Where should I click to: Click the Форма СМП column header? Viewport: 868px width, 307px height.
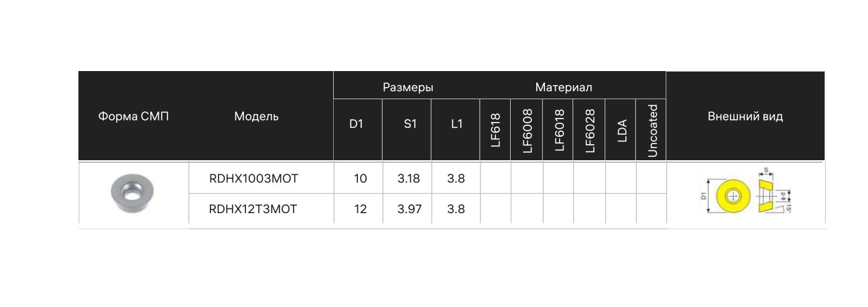[x=133, y=117]
